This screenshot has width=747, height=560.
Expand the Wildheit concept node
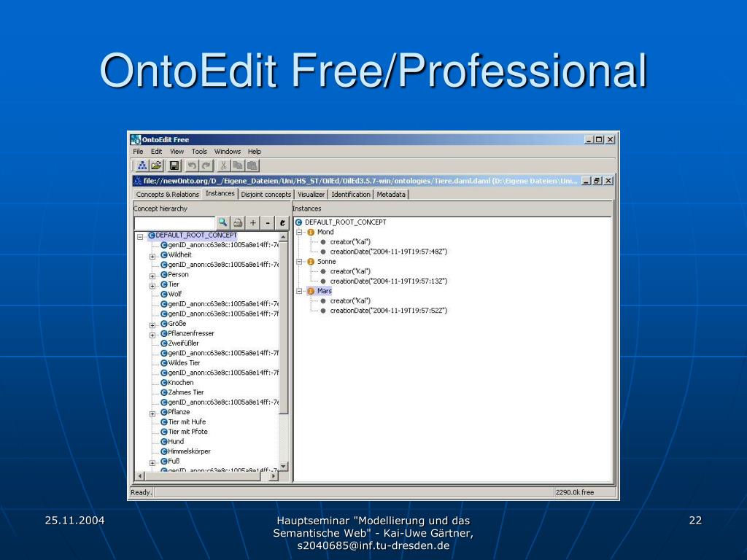tap(152, 256)
